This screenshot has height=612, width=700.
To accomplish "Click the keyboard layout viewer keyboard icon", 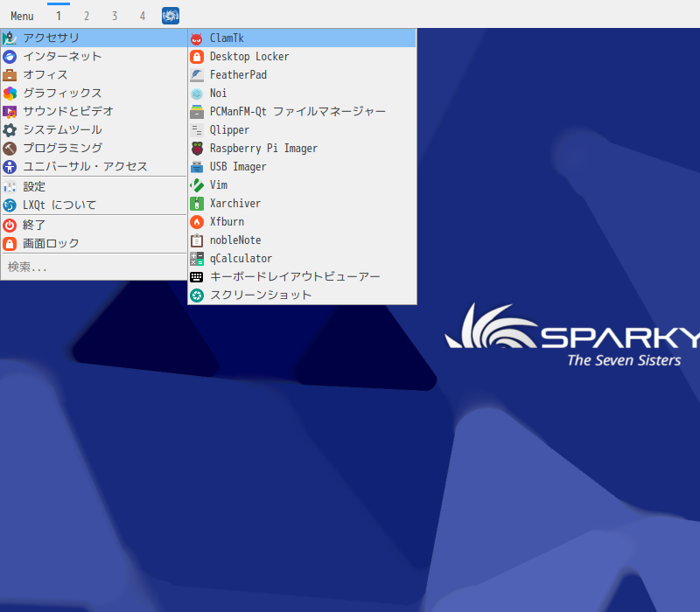I will pos(197,277).
